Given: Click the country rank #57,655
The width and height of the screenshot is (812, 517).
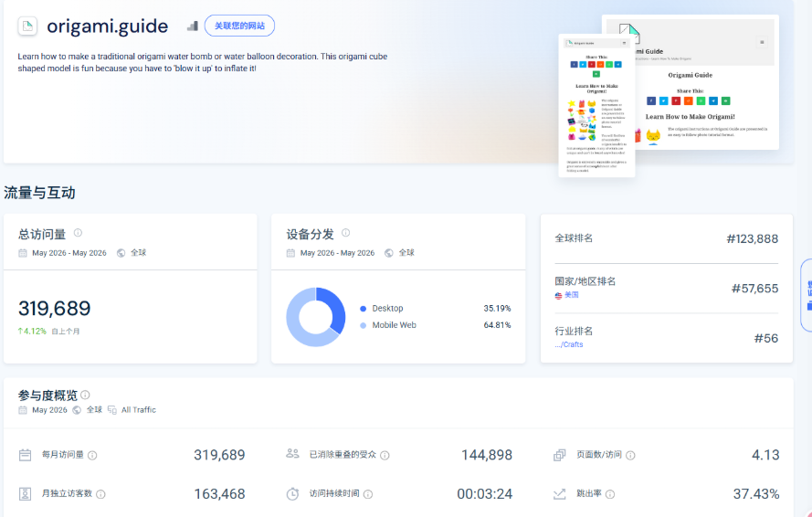Looking at the screenshot, I should 755,289.
